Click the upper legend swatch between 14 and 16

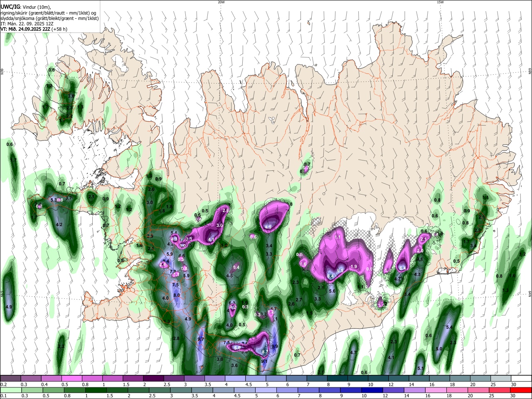419,378
